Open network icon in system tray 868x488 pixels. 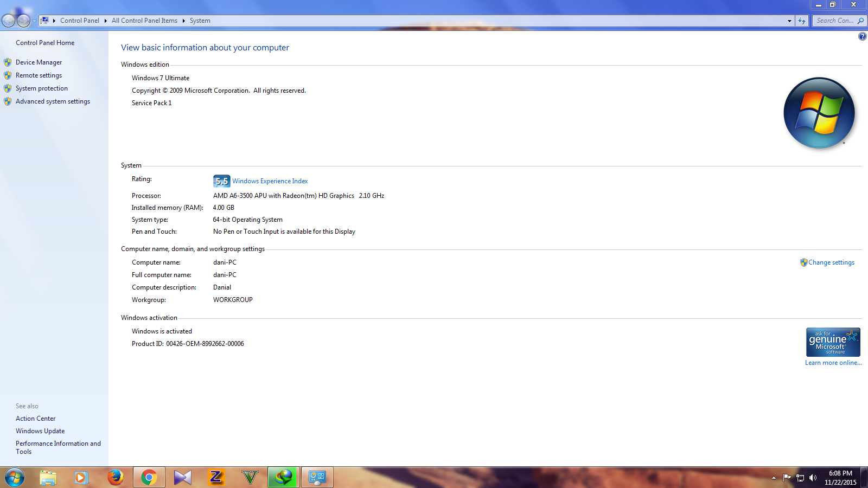(x=800, y=478)
